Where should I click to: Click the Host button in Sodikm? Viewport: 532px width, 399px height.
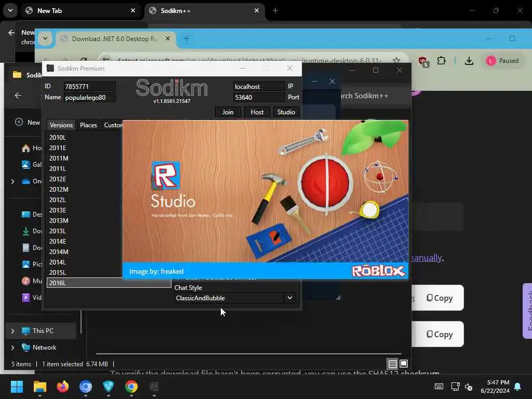pyautogui.click(x=257, y=112)
